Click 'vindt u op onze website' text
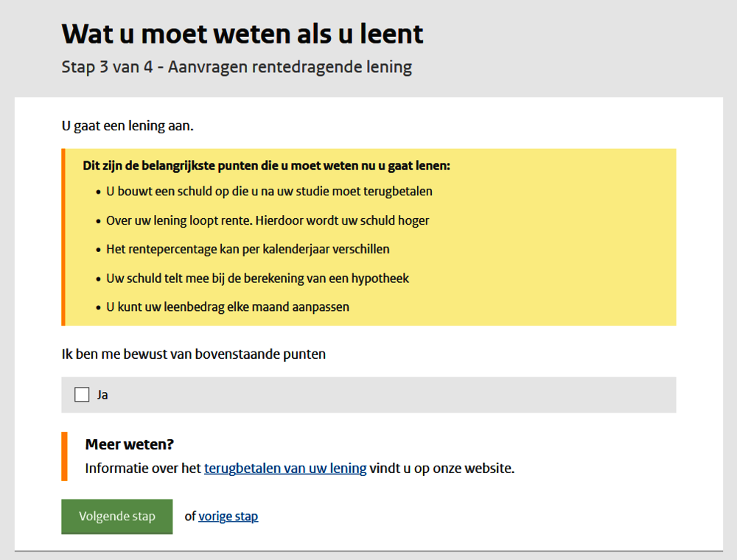Viewport: 737px width, 560px height. [441, 469]
